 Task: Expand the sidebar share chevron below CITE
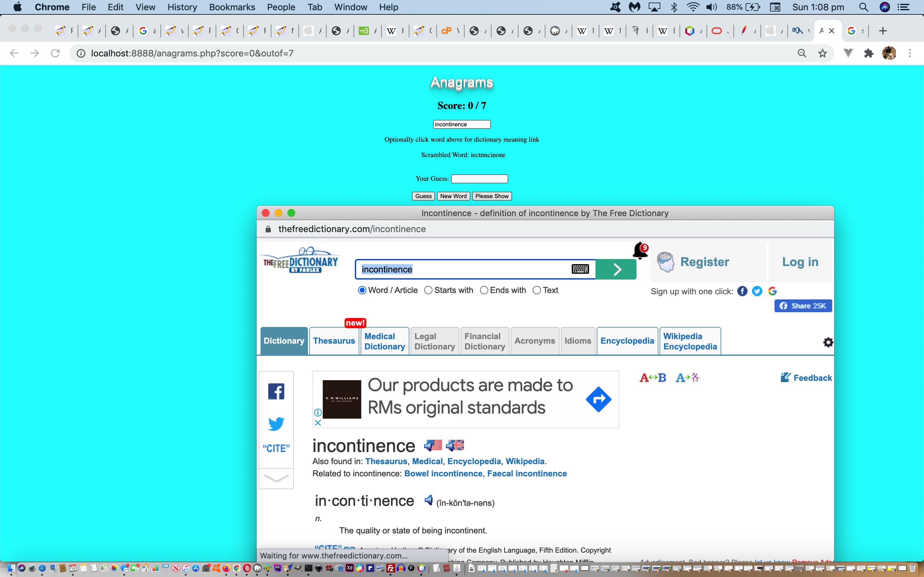[x=276, y=478]
